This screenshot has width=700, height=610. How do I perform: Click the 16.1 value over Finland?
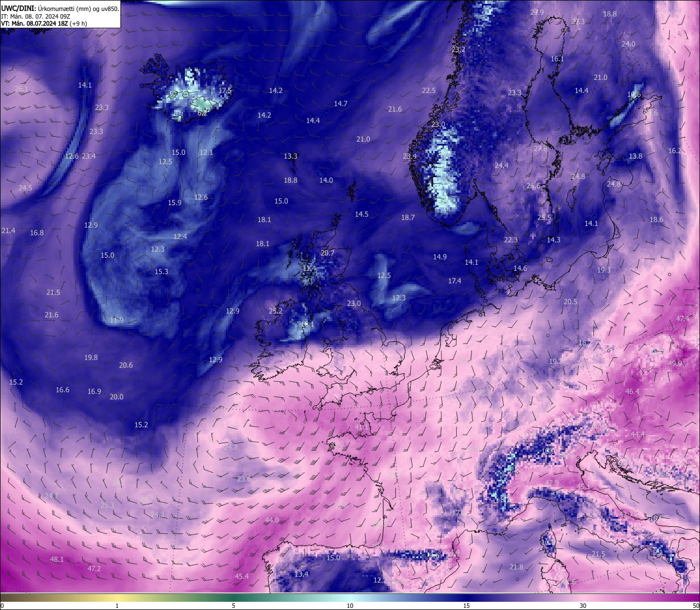coord(557,59)
